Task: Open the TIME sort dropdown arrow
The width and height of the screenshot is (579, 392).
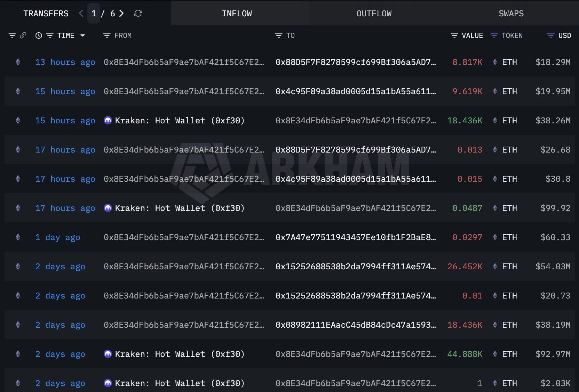Action: point(82,35)
